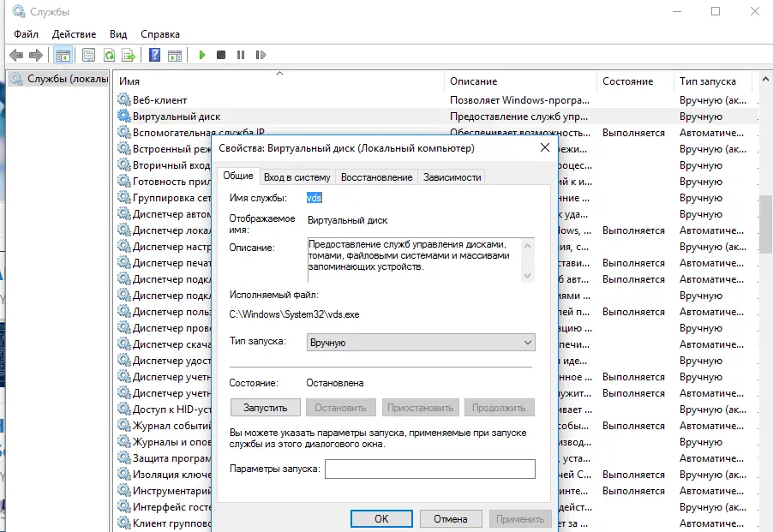Open the Файл menu
This screenshot has width=773, height=532.
26,34
